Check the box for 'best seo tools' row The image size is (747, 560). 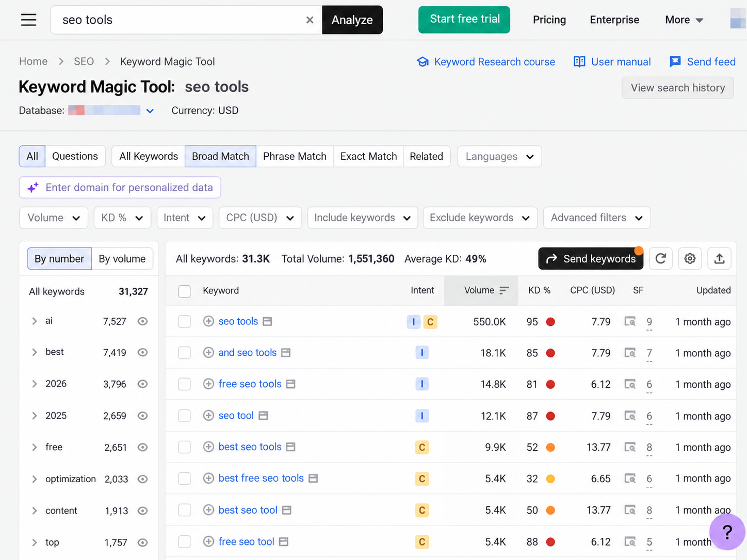pos(184,447)
